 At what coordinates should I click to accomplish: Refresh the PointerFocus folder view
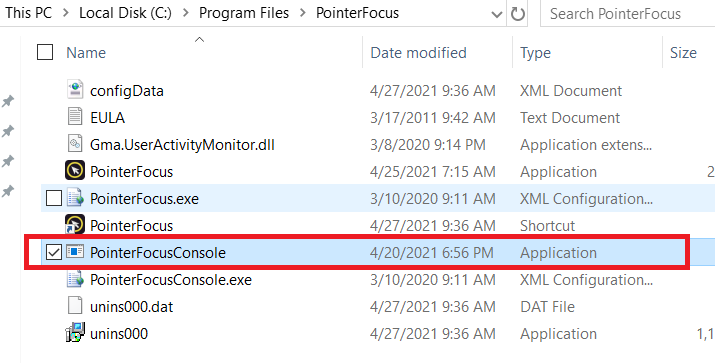tap(518, 14)
